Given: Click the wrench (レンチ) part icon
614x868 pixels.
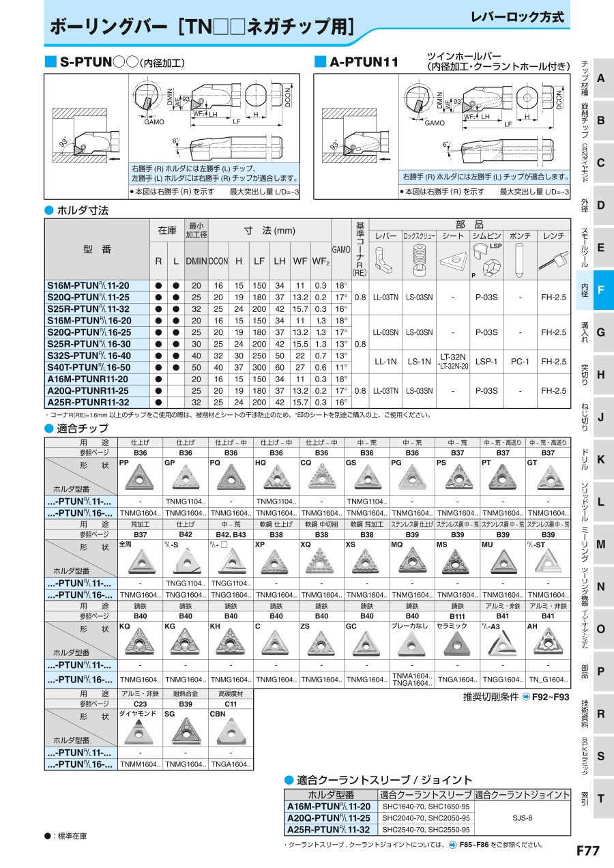Looking at the screenshot, I should pos(553,260).
